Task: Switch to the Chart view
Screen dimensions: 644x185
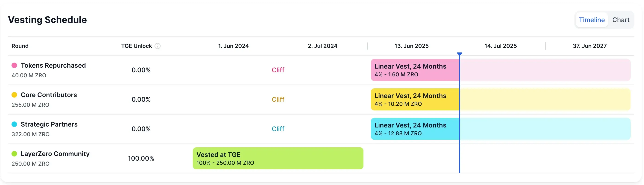Action: [621, 20]
